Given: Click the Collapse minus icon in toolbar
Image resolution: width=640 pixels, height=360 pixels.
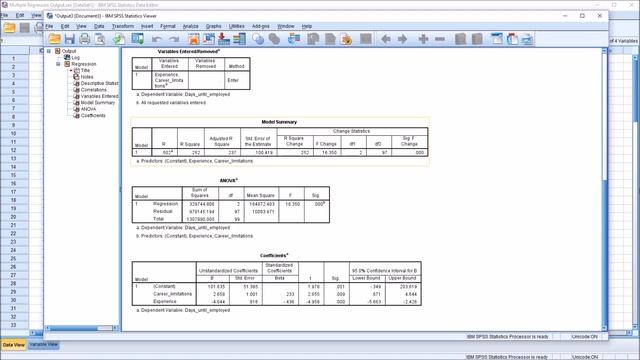Looking at the screenshot, I should tap(440, 39).
